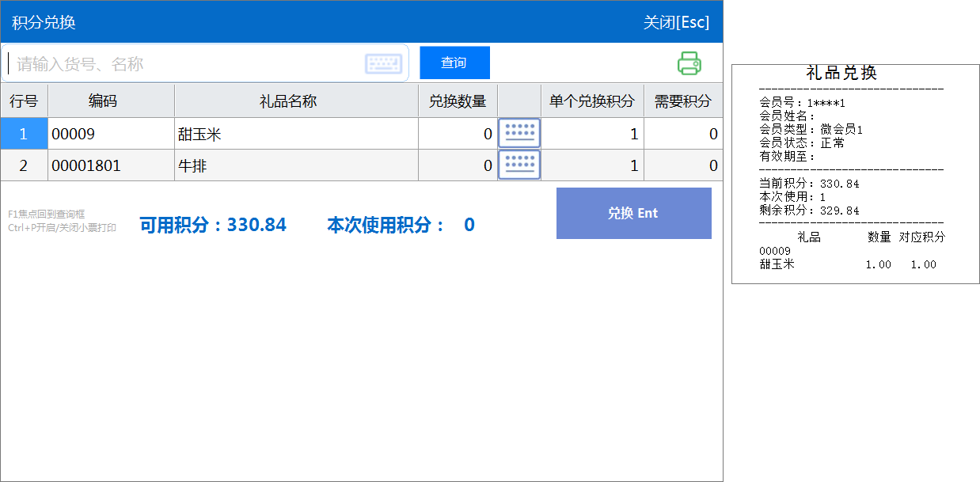Viewport: 980px width, 482px height.
Task: Select row number 1 in the table
Action: (x=24, y=135)
